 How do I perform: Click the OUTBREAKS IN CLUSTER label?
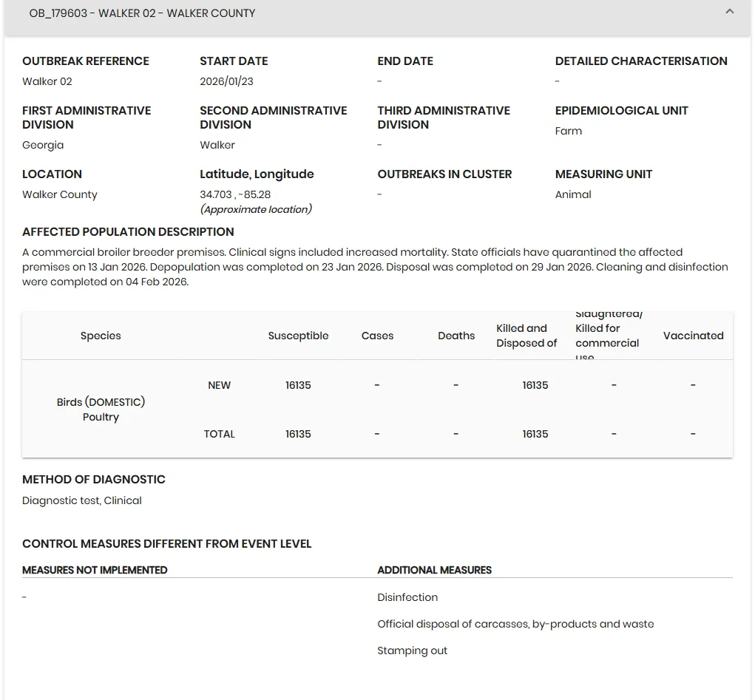tap(444, 174)
